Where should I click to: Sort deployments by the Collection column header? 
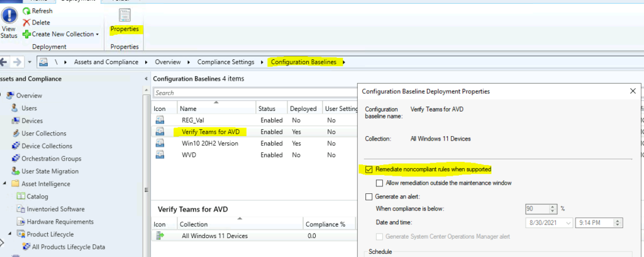click(241, 224)
